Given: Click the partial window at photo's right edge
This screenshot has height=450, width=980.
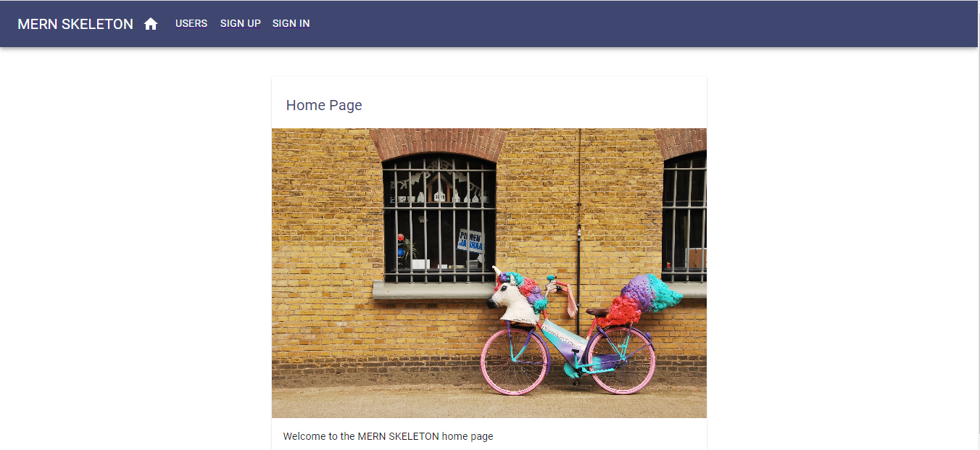Looking at the screenshot, I should 684,217.
